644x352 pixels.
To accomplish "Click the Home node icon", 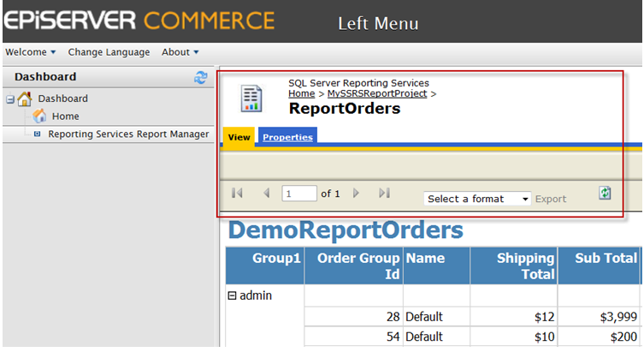I will point(39,116).
